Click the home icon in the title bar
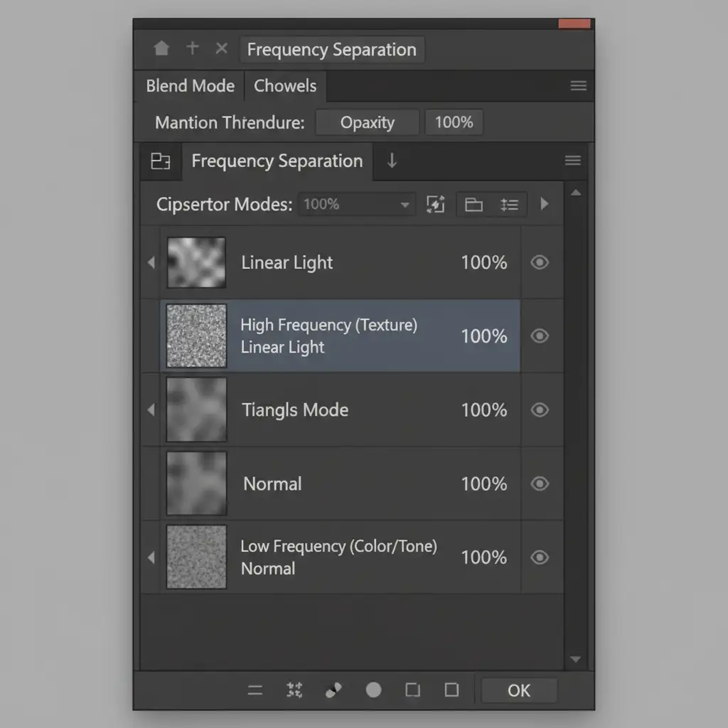Viewport: 728px width, 728px height. 161,48
